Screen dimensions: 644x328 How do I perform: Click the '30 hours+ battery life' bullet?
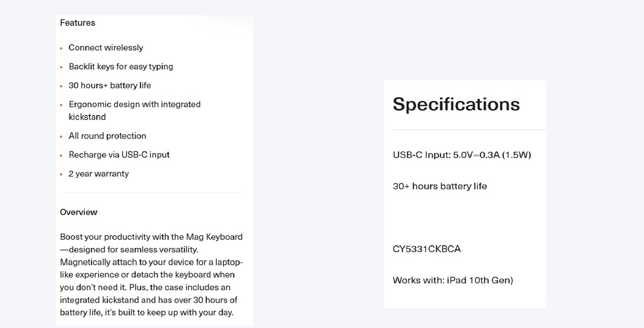[109, 85]
